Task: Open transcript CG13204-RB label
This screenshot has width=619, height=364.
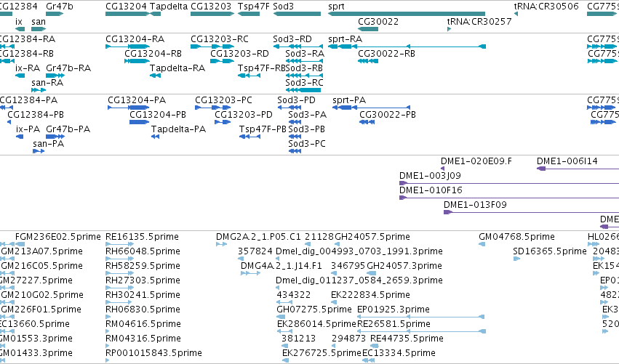Action: point(153,54)
